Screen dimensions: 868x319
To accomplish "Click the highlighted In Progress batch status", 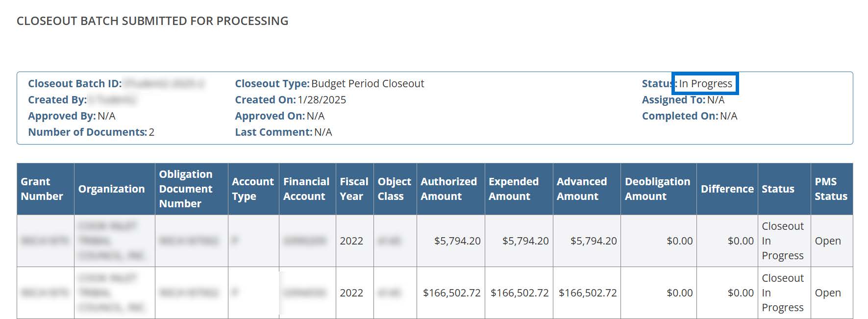I will pyautogui.click(x=705, y=84).
